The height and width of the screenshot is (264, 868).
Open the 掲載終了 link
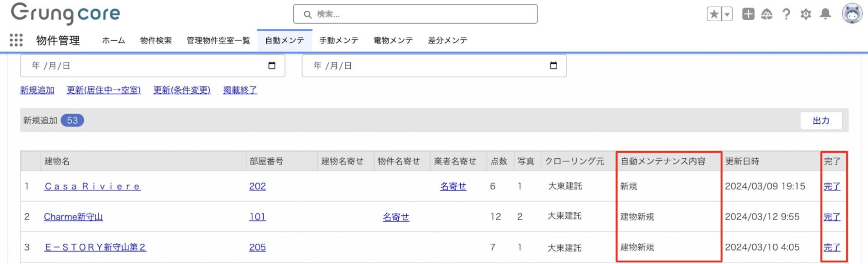click(x=240, y=90)
